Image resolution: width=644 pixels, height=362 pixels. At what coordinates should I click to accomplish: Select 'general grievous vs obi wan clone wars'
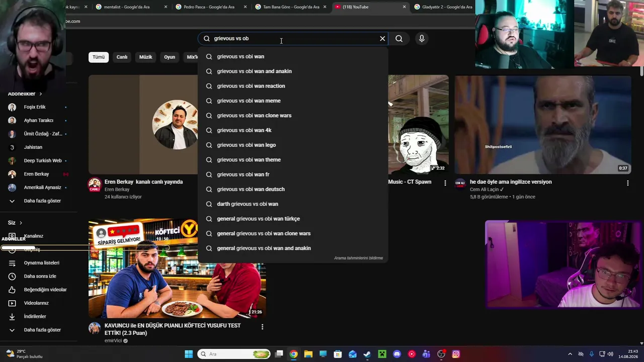click(293, 233)
